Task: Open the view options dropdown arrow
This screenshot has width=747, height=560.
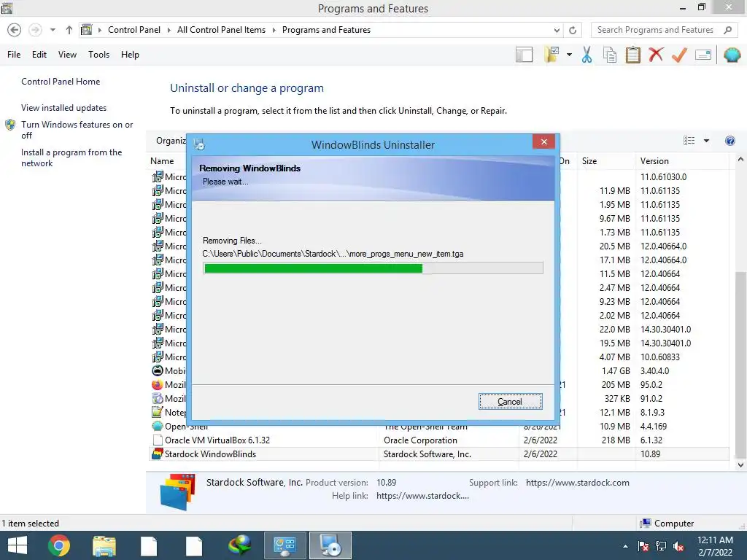Action: (706, 141)
